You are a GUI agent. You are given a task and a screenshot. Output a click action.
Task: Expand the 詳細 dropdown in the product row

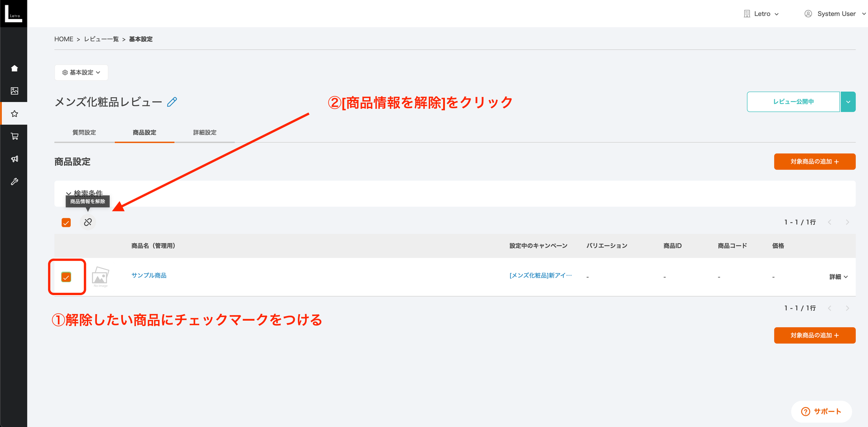pos(838,276)
